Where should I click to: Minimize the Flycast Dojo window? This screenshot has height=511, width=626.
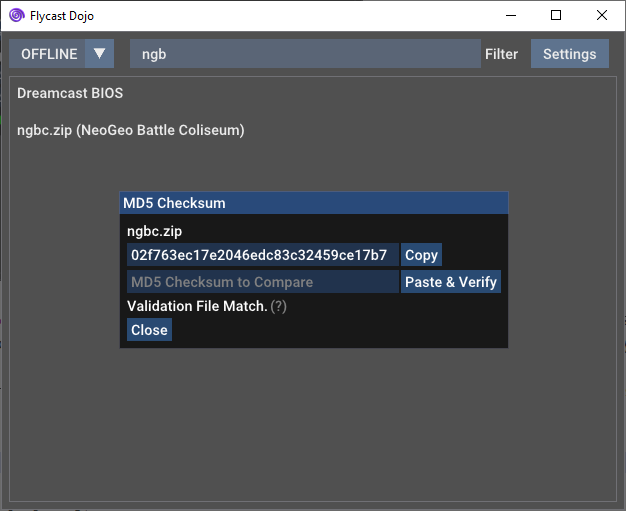click(511, 16)
